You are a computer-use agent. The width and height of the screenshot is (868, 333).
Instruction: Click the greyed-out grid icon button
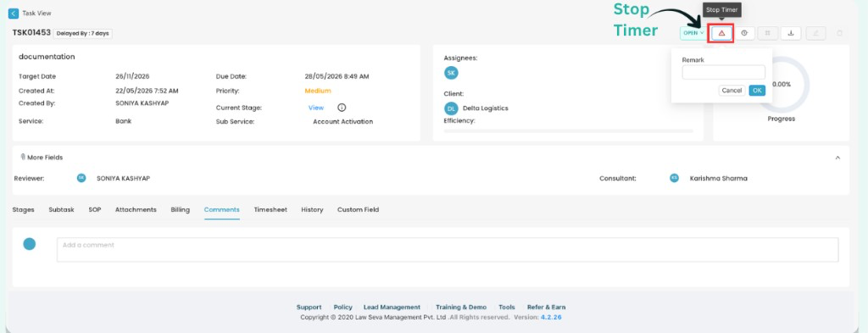coord(767,33)
